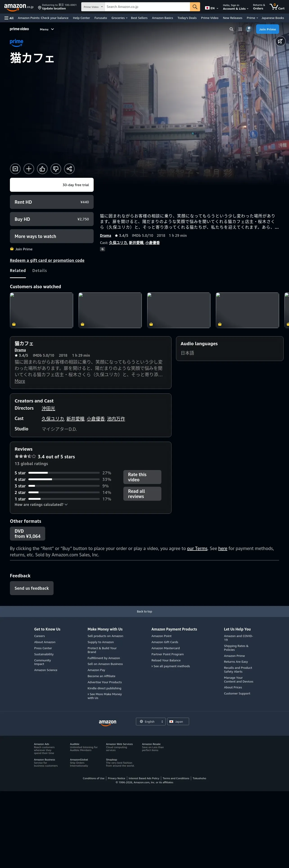289x868 pixels.
Task: Open Today's Deals nav item
Action: pyautogui.click(x=187, y=18)
